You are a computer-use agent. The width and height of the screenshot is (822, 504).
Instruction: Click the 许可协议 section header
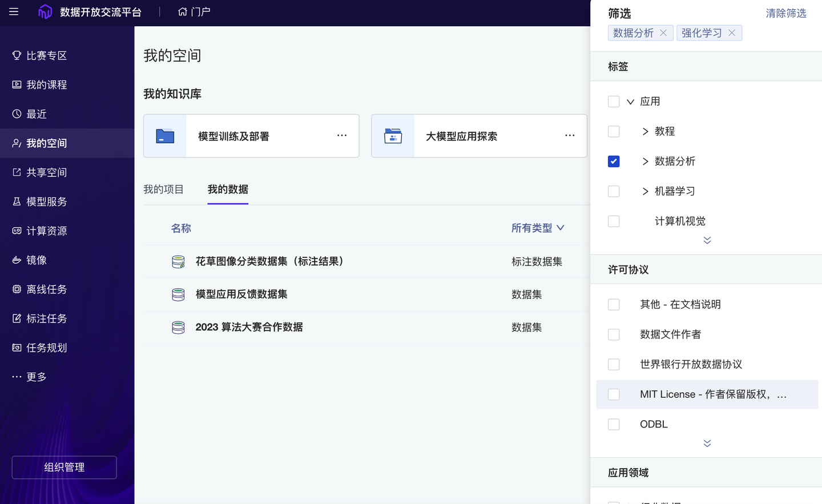pyautogui.click(x=628, y=269)
